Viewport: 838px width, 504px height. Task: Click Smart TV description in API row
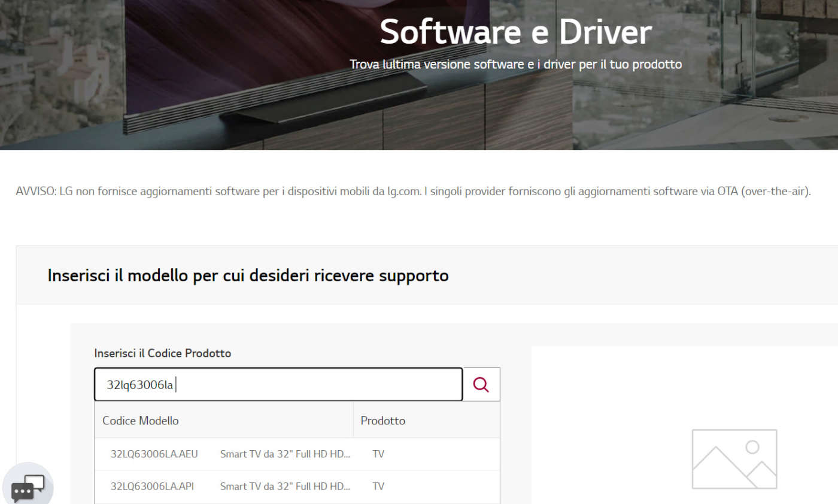tap(285, 486)
